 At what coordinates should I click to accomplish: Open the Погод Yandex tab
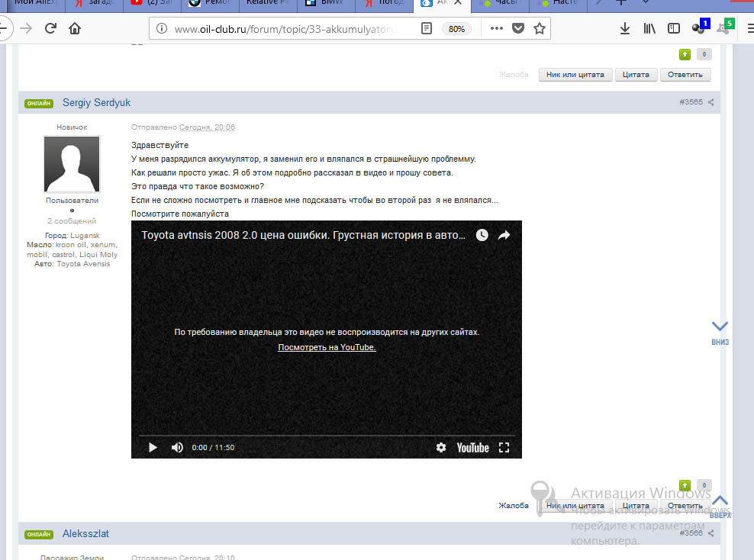coord(384,3)
